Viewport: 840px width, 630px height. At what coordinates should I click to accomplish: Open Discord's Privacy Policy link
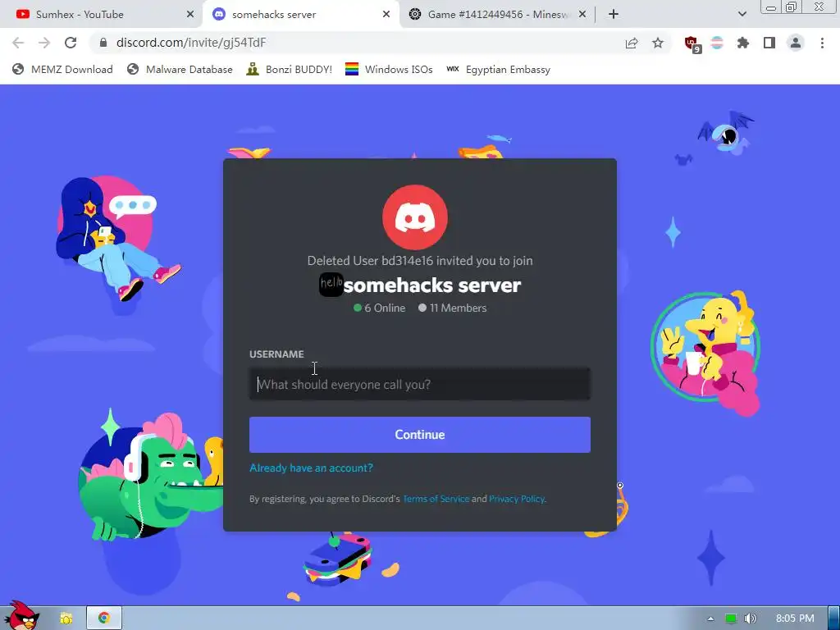pyautogui.click(x=517, y=499)
